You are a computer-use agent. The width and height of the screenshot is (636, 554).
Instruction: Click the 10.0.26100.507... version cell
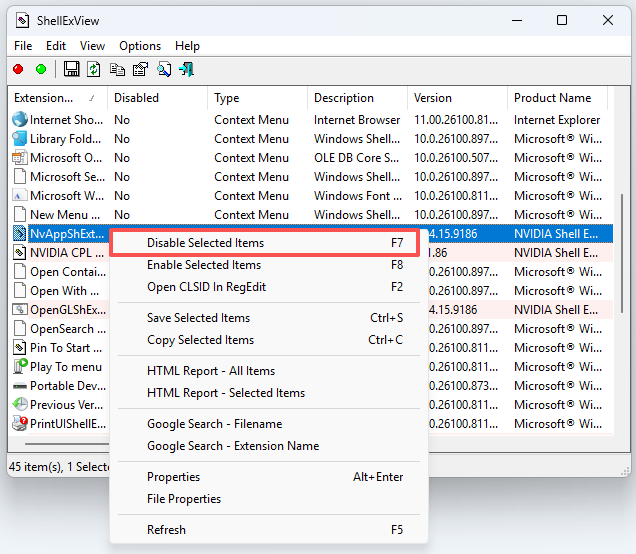(456, 158)
